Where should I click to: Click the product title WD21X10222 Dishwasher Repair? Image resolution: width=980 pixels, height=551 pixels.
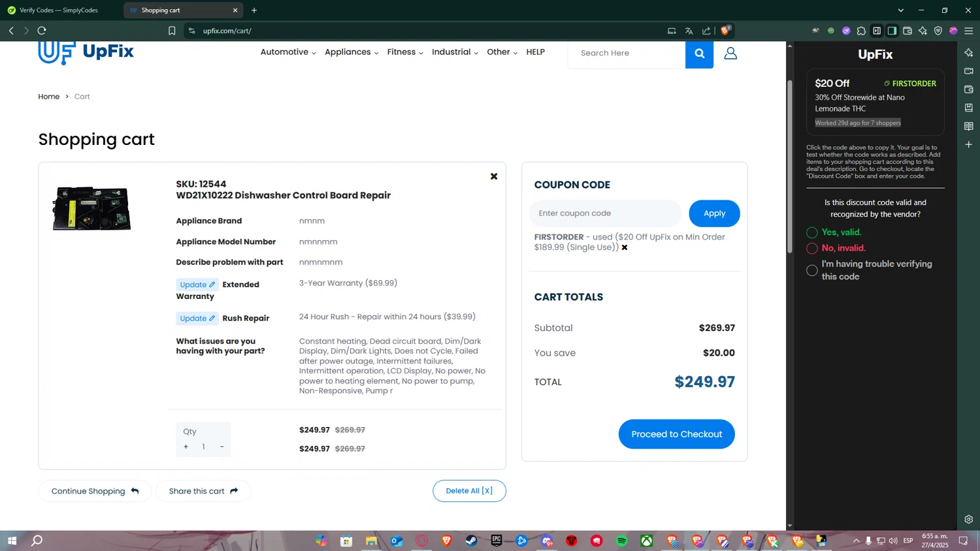click(x=283, y=195)
